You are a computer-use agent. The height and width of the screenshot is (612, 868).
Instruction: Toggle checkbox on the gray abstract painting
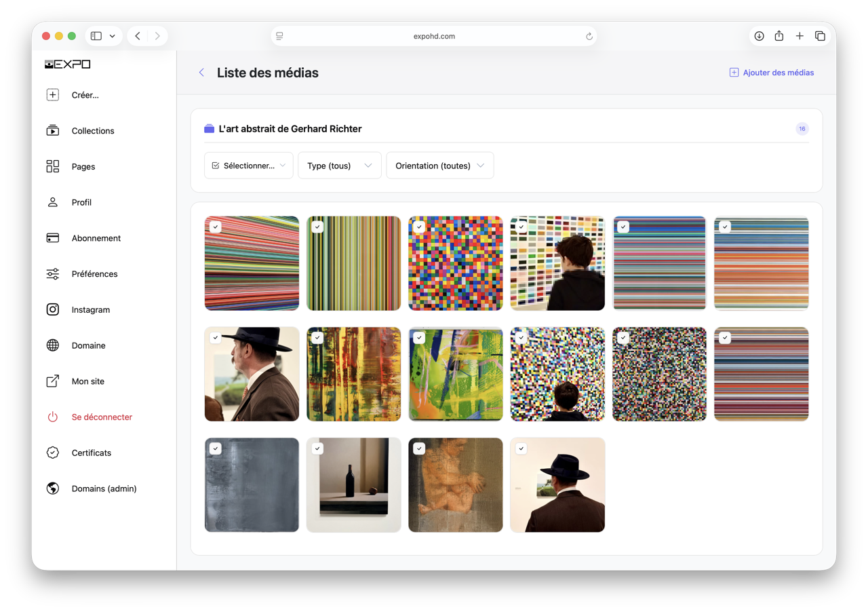coord(216,448)
